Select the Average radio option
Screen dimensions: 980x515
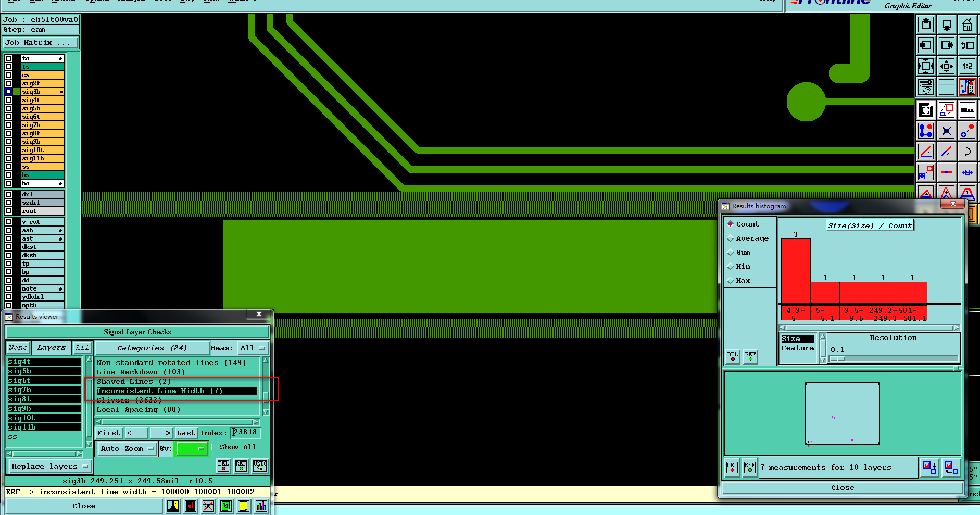[x=731, y=238]
